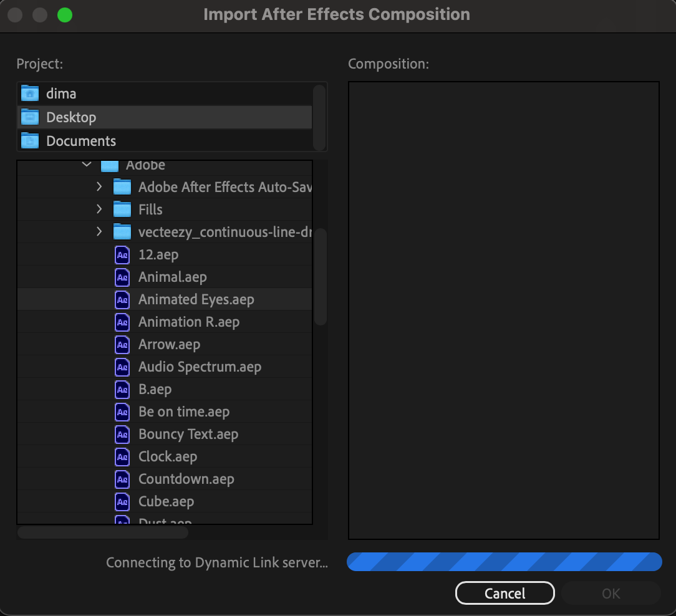The height and width of the screenshot is (616, 676).
Task: Select the Clock.aep project icon
Action: pyautogui.click(x=122, y=456)
